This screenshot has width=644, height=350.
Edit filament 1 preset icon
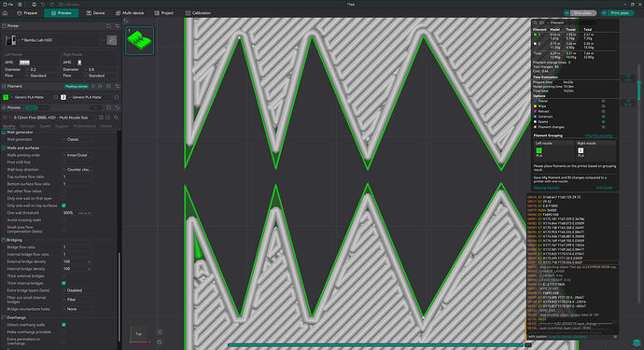point(56,97)
